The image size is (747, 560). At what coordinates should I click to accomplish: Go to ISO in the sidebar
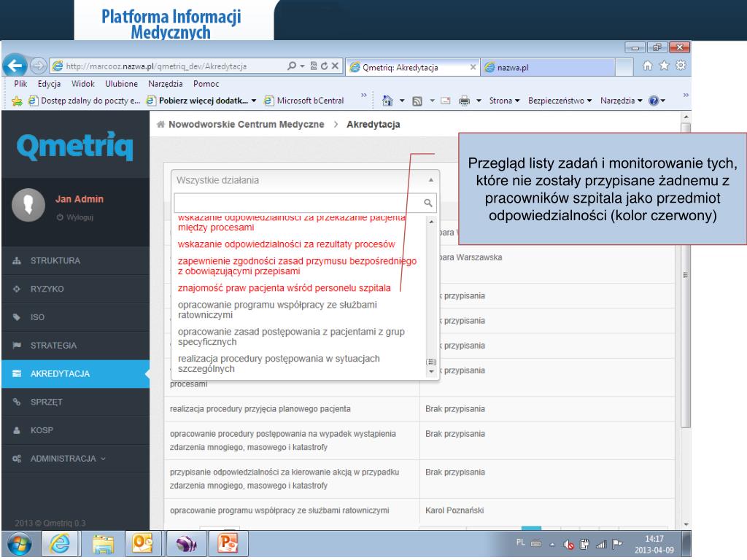tap(75, 317)
